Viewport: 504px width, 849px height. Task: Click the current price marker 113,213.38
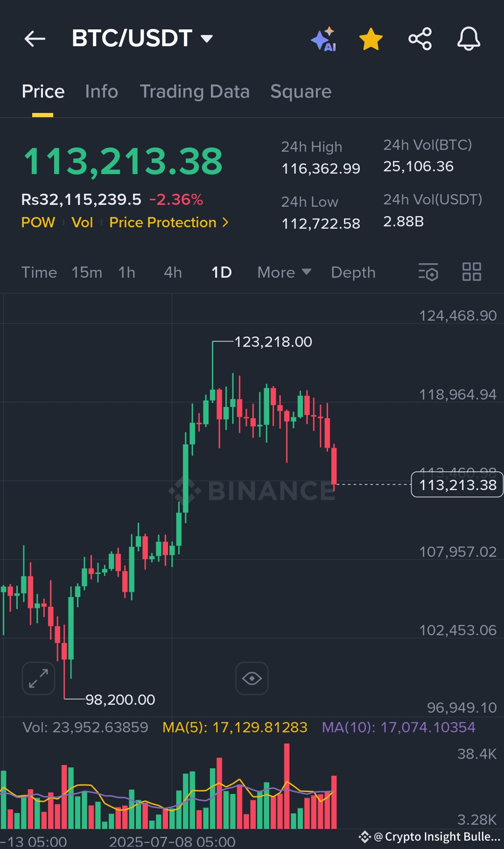click(457, 485)
